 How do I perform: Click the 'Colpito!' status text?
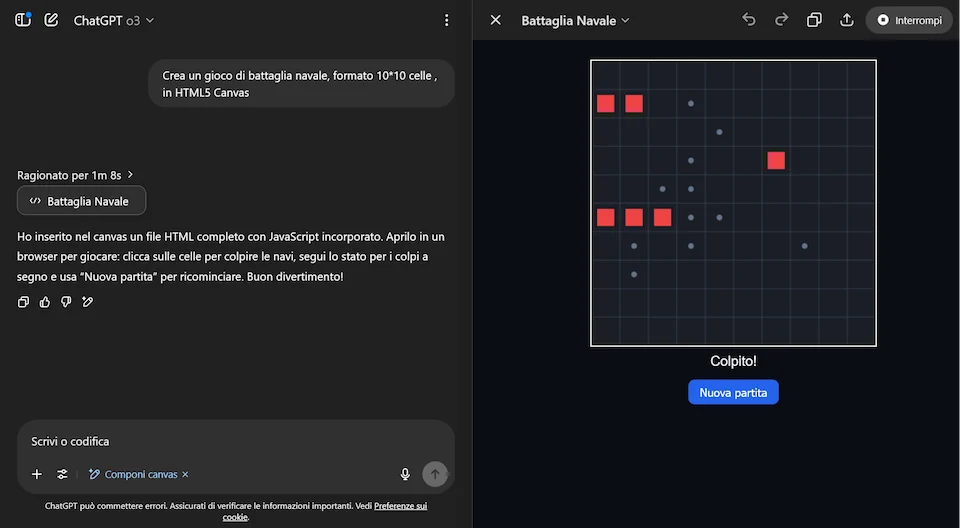tap(733, 361)
